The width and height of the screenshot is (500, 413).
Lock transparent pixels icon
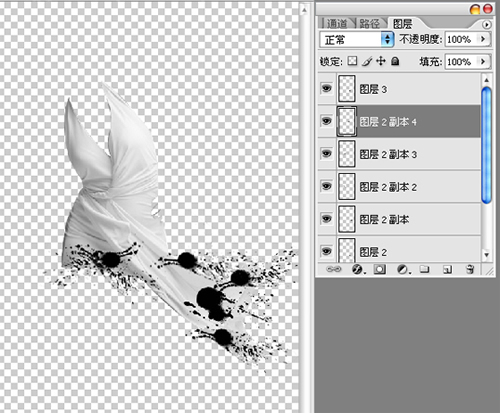352,61
